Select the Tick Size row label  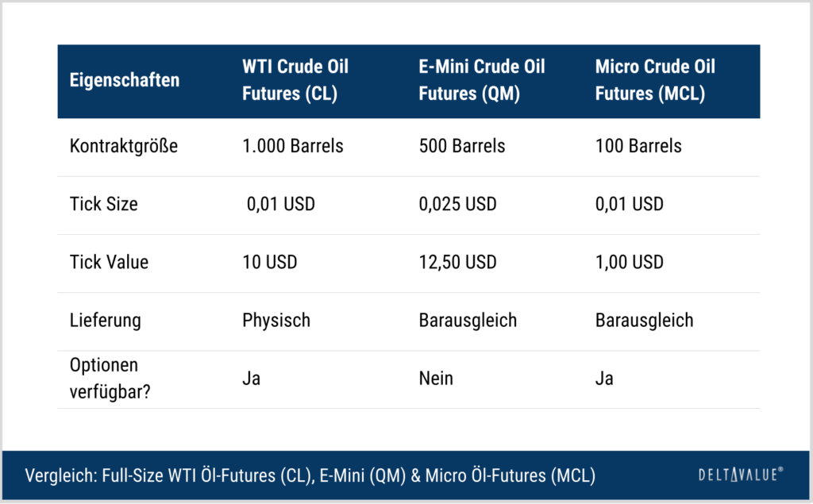click(x=104, y=204)
